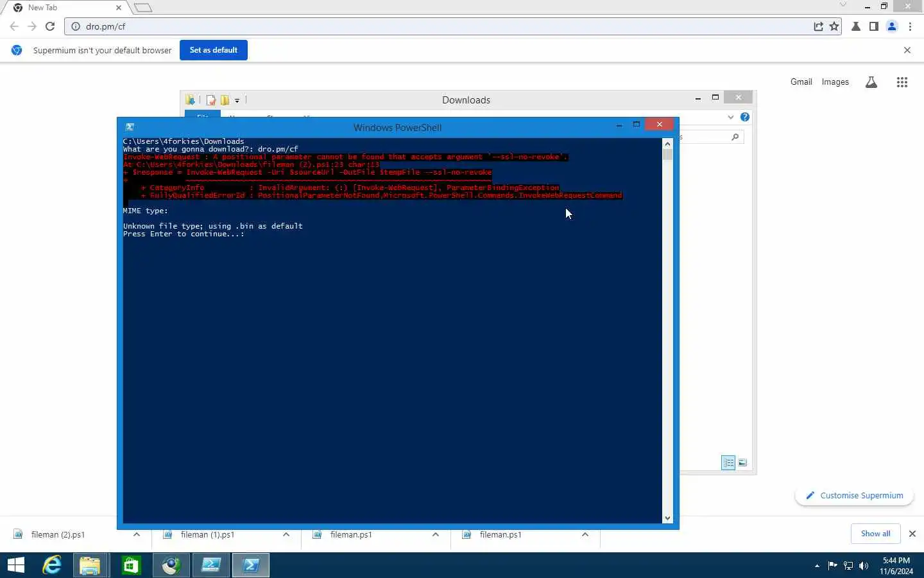This screenshot has height=578, width=924.
Task: Close the New Tab tab
Action: pyautogui.click(x=119, y=8)
